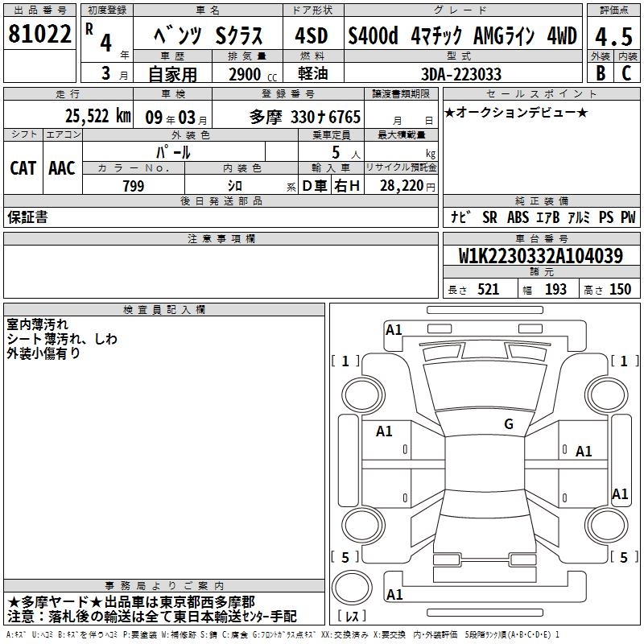
Task: Click the G mark on the windshield
Action: click(x=509, y=424)
